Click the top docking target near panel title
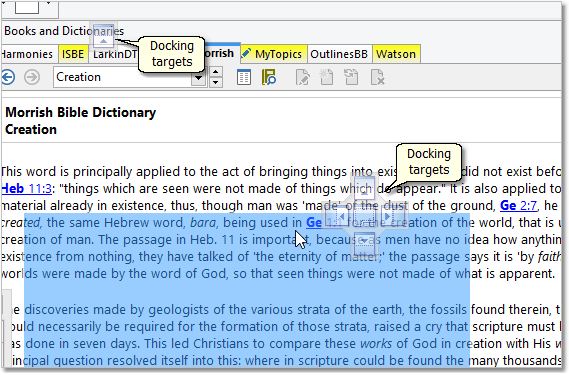569x375 pixels. pyautogui.click(x=103, y=36)
